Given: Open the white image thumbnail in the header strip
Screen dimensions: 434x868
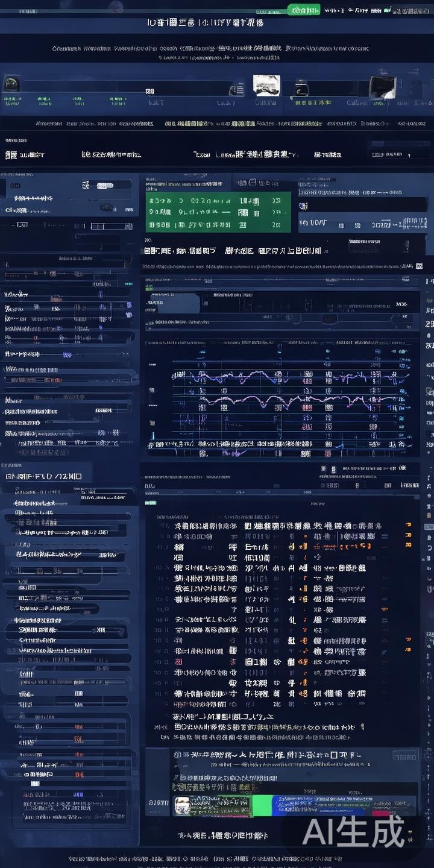Looking at the screenshot, I should (x=265, y=85).
